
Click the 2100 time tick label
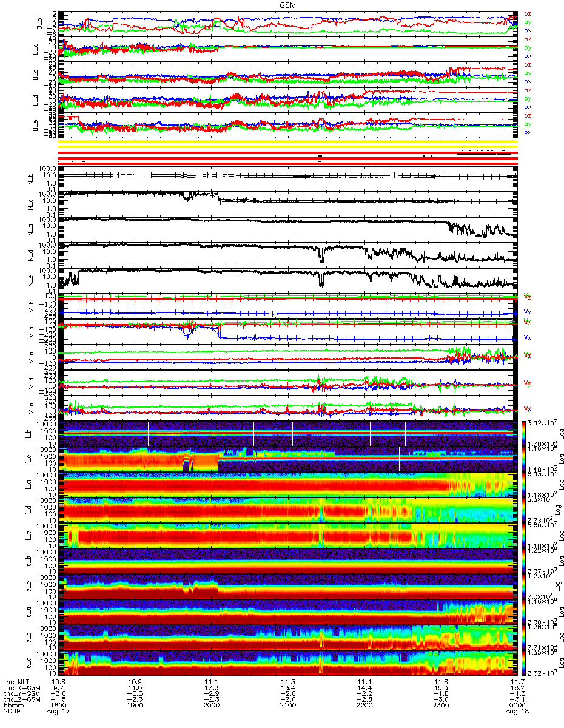[x=288, y=706]
